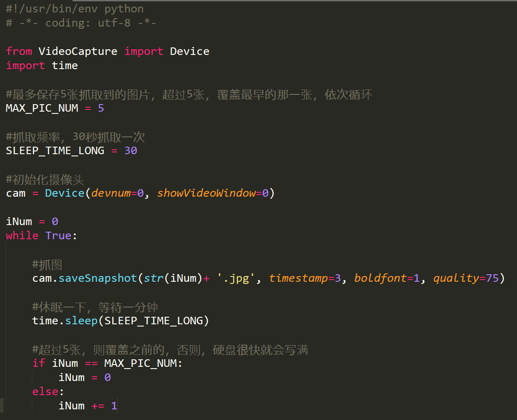This screenshot has height=420, width=517.
Task: Click the 'boldfont=1' argument
Action: click(387, 278)
